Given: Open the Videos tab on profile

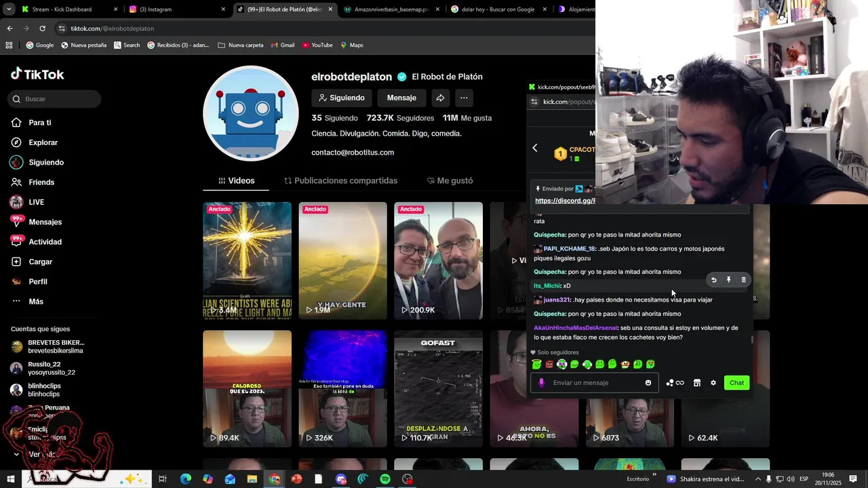Looking at the screenshot, I should tap(236, 181).
